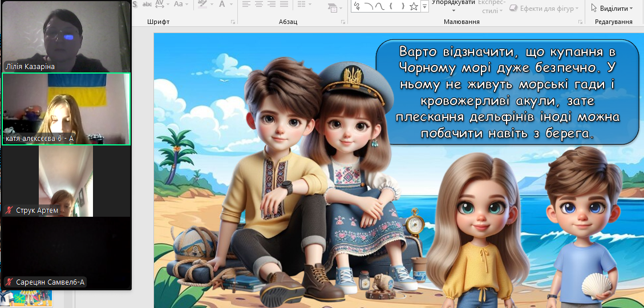Click катя алєксєєва's highlighted video tile
The image size is (644, 308).
66,108
